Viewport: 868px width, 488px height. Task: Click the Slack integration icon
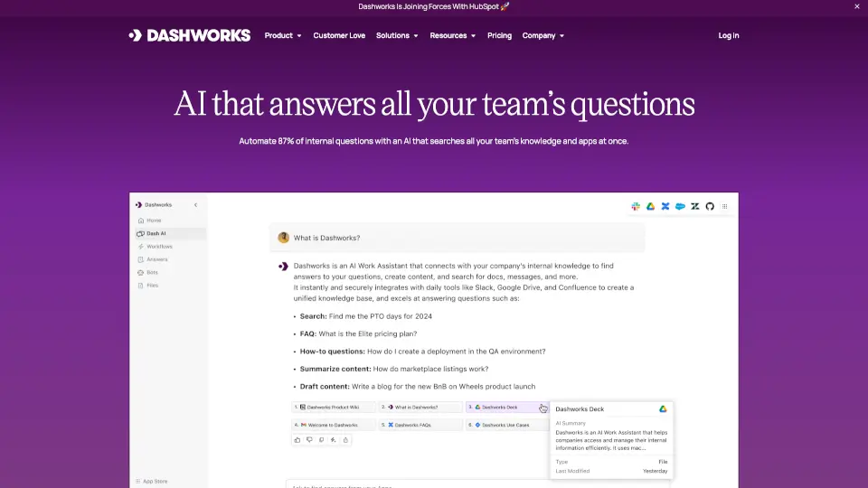(x=637, y=206)
